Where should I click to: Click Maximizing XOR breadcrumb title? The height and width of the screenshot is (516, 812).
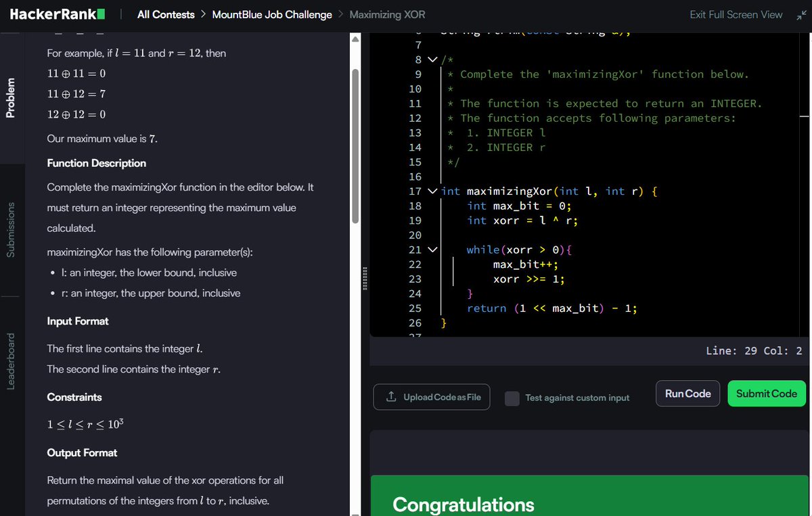click(x=387, y=14)
